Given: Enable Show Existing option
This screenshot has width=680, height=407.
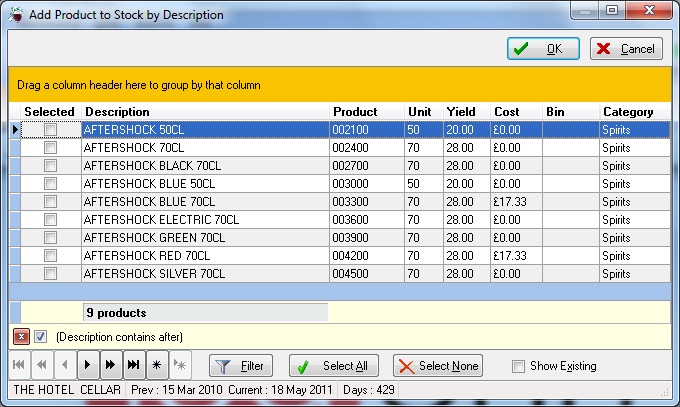Looking at the screenshot, I should 518,366.
